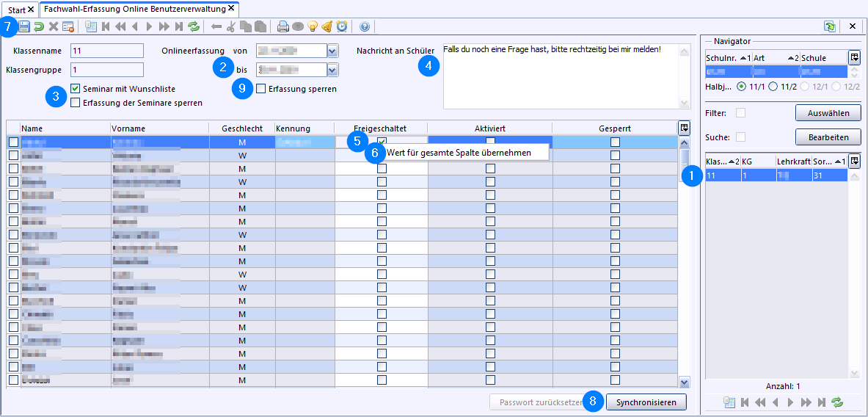Viewport: 868px width, 417px height.
Task: Sort by the Schulnr. column header
Action: point(729,57)
